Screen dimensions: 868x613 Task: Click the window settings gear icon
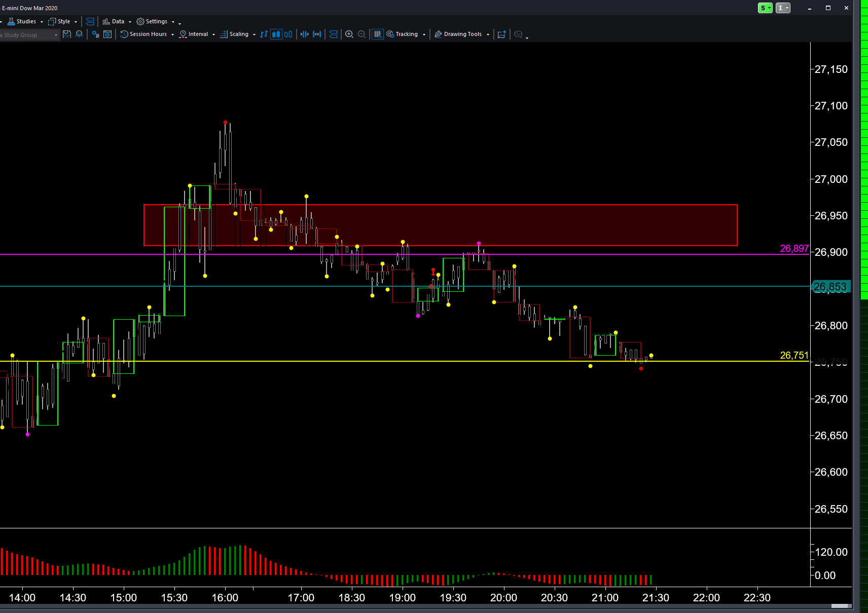(x=107, y=34)
